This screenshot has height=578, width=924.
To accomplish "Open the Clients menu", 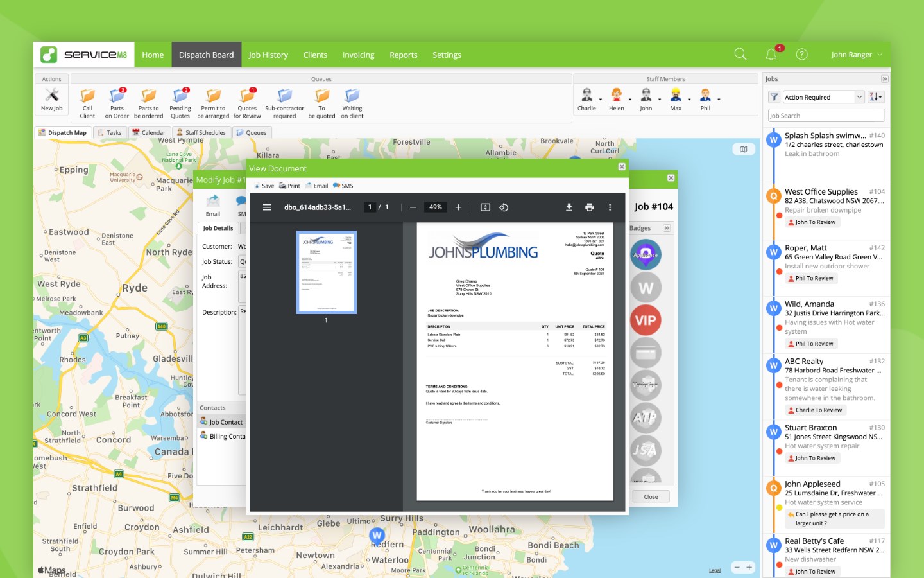I will (x=315, y=55).
